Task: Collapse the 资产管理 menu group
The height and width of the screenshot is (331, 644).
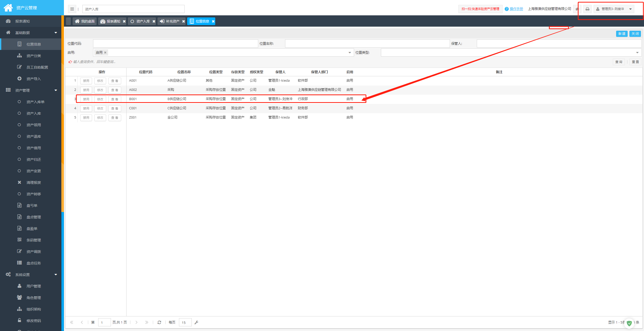Action: pyautogui.click(x=31, y=90)
